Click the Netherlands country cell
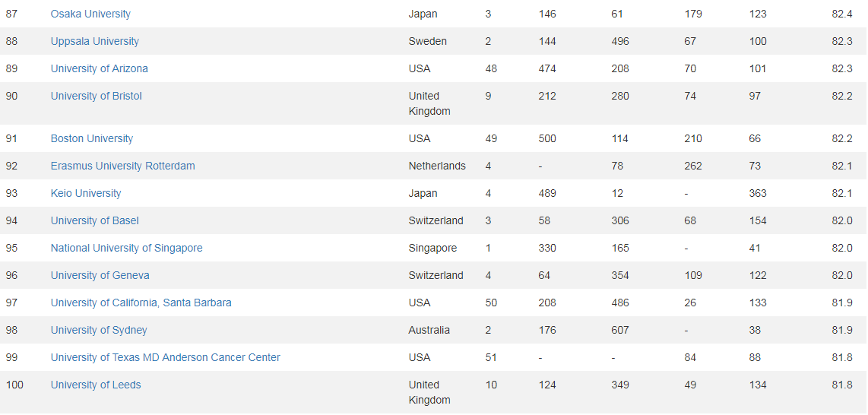Viewport: 868px width, 415px height. (437, 166)
